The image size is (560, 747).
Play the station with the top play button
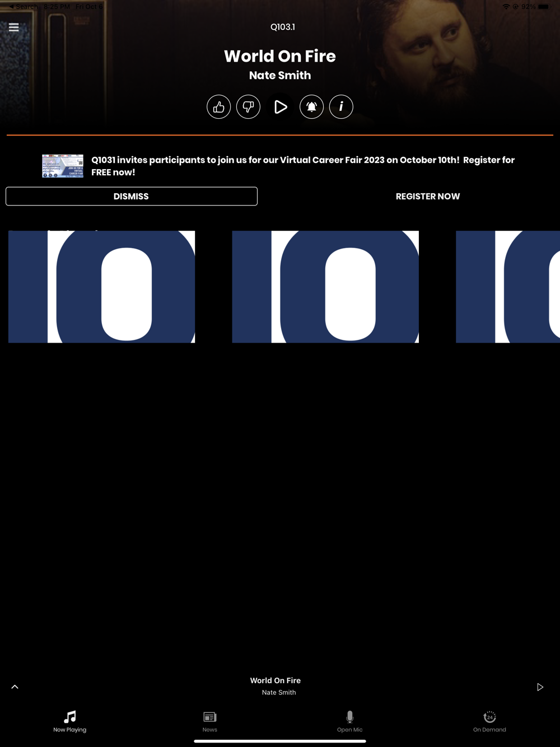pos(281,106)
